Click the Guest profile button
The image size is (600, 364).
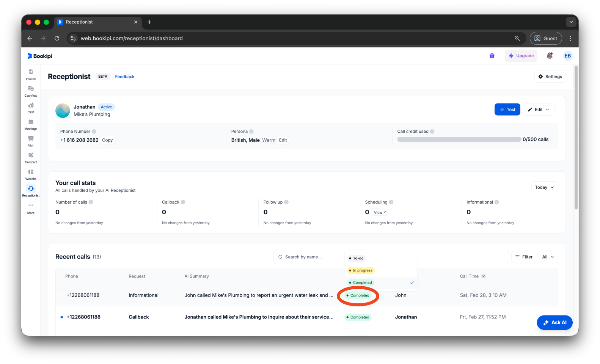tap(546, 38)
